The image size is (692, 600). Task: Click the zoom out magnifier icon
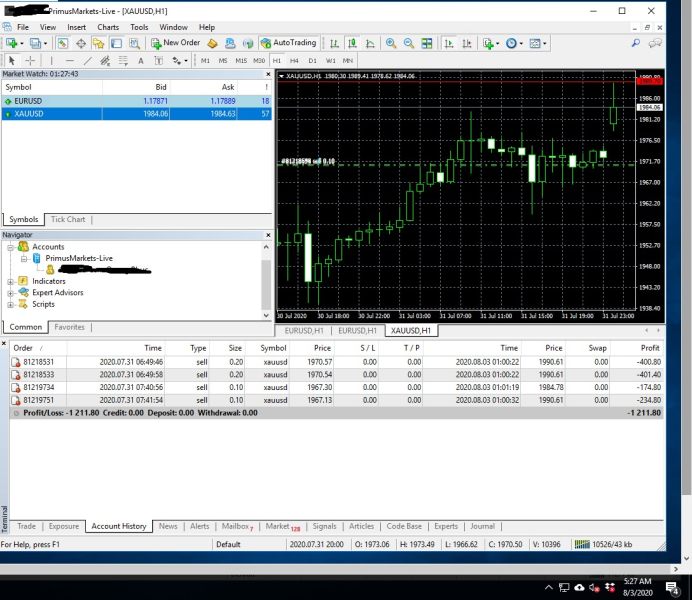[x=408, y=43]
